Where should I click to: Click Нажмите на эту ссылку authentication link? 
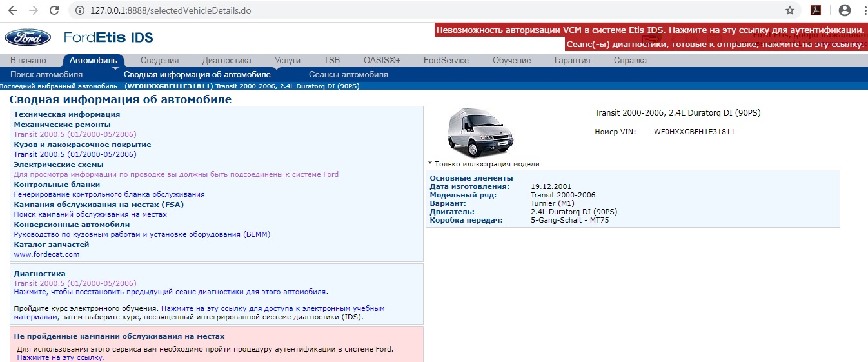(x=61, y=357)
